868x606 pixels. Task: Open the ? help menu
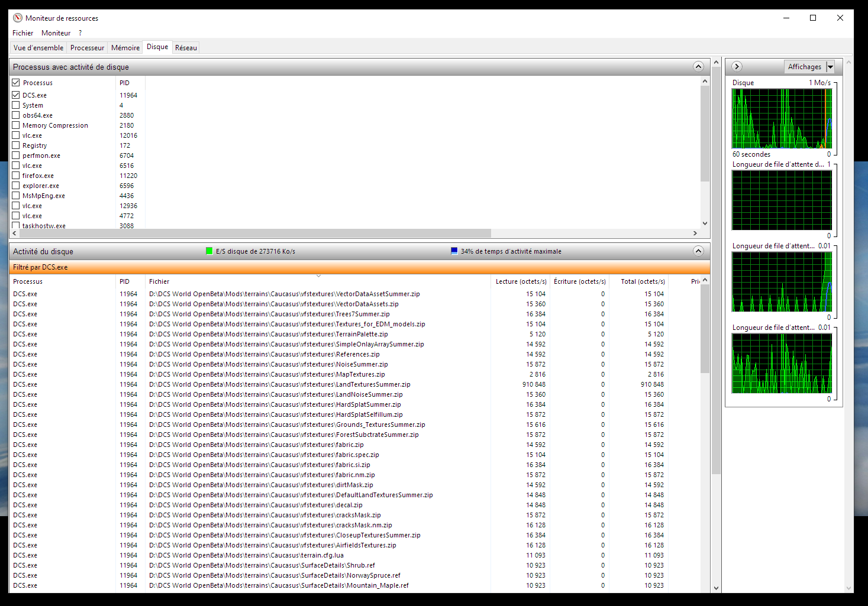tap(80, 33)
